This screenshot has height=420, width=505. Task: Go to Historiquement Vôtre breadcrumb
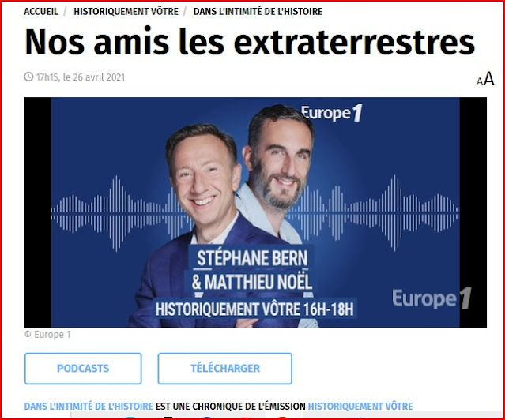(x=126, y=12)
